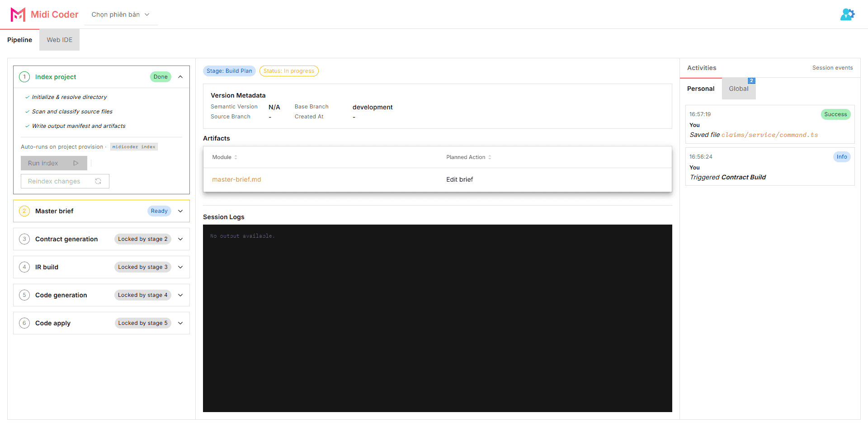Click Write output manifest and artifacts step
The height and width of the screenshot is (427, 868).
[x=79, y=126]
